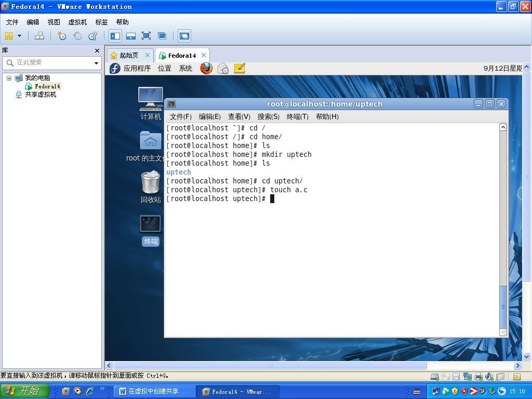Open terminal 搜索(S) menu
Image resolution: width=532 pixels, height=399 pixels.
click(269, 117)
